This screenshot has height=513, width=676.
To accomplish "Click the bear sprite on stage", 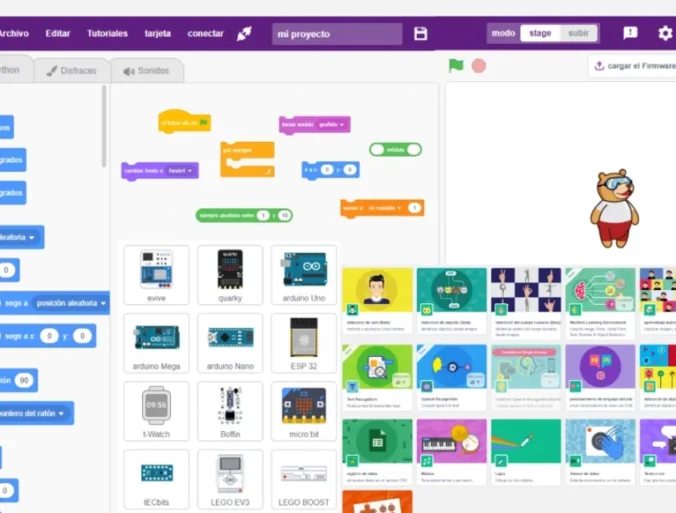I will [614, 208].
